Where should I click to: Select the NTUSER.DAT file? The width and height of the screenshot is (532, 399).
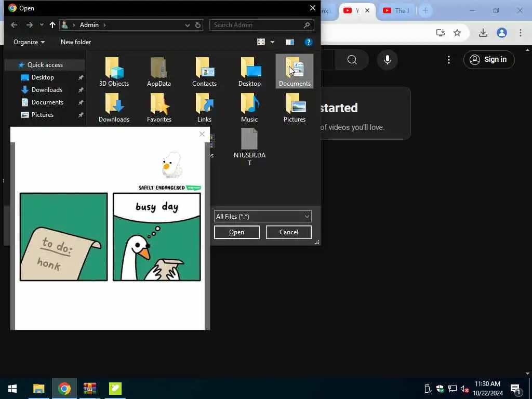point(249,147)
